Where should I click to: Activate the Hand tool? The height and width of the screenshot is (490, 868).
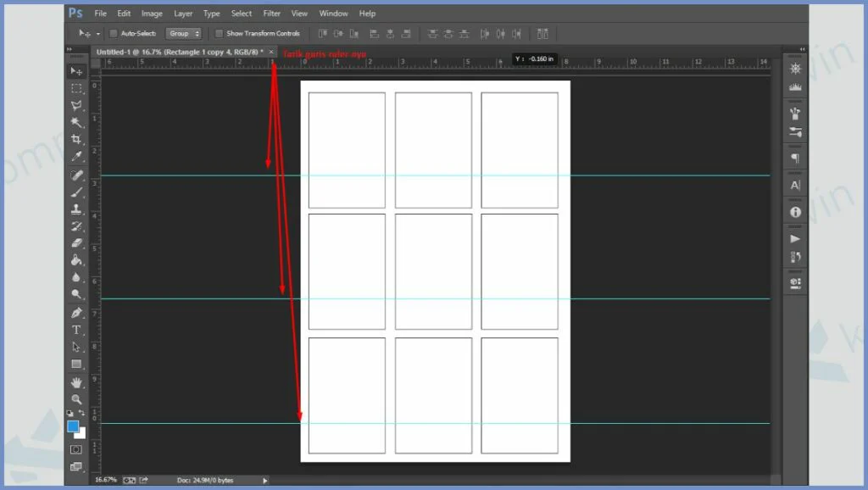coord(76,382)
